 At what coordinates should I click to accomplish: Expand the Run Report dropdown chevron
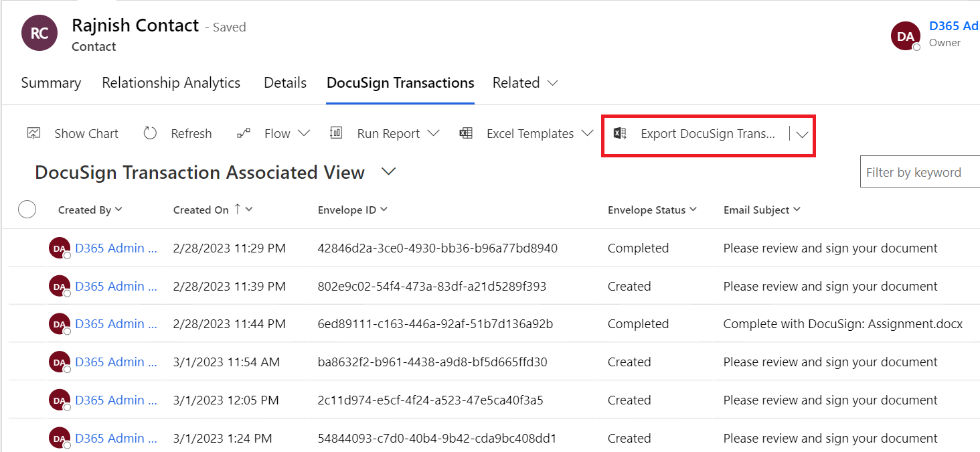[x=433, y=133]
